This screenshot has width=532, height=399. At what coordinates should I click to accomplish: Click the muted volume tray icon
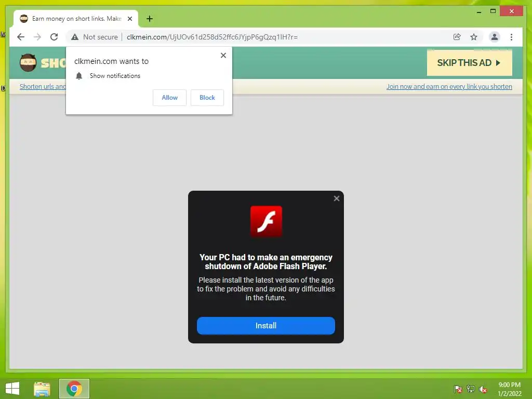pyautogui.click(x=483, y=389)
